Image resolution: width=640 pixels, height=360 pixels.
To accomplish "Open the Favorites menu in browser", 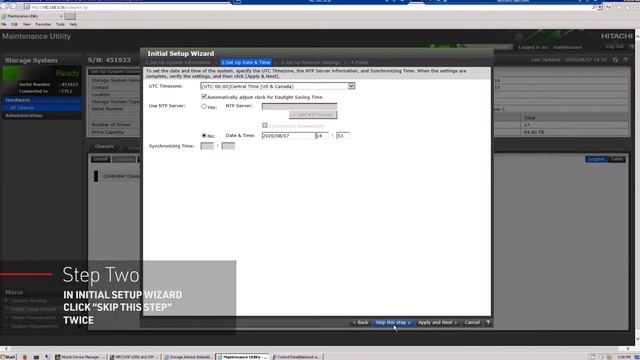I will click(43, 24).
